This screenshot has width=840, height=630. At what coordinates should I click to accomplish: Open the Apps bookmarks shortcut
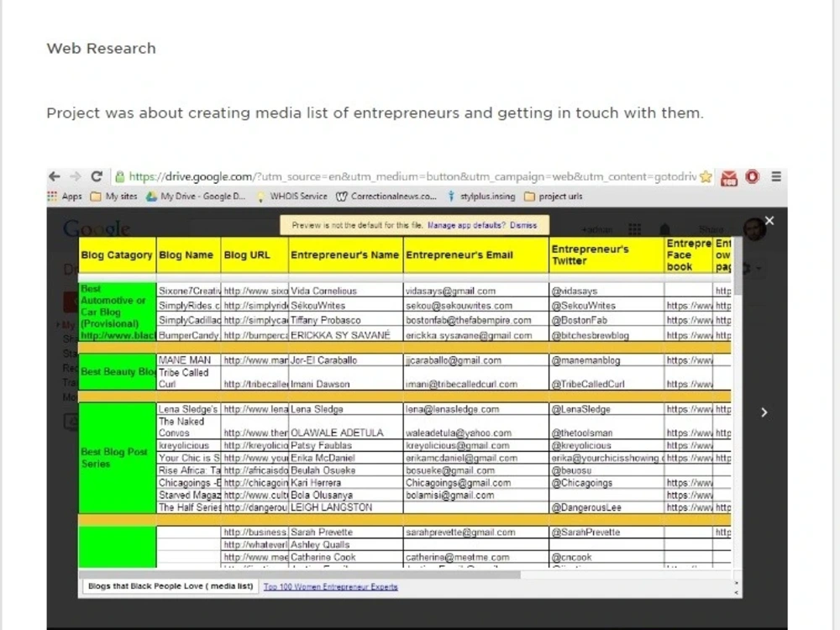click(65, 196)
